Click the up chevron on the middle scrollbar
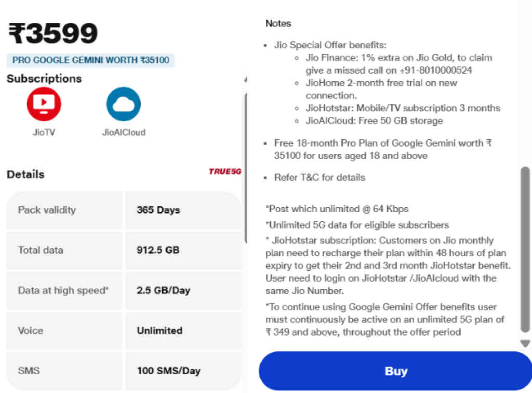532x393 pixels. 244,78
